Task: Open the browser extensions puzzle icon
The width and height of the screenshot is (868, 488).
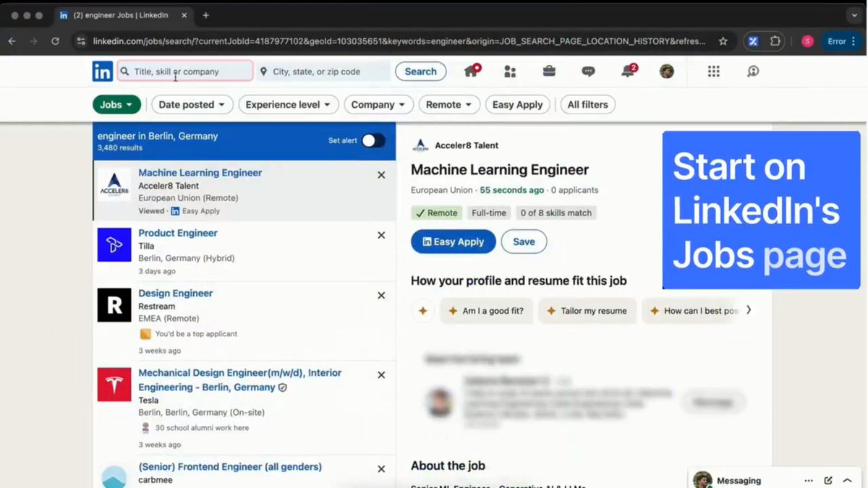Action: point(775,41)
